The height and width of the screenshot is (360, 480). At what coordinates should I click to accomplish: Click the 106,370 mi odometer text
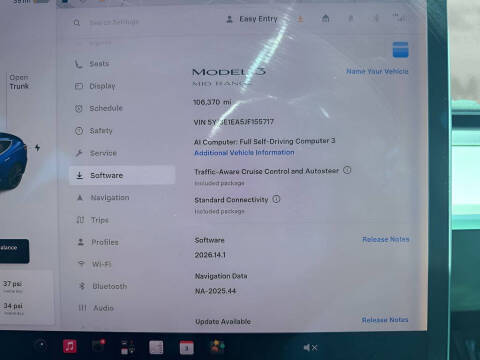click(x=212, y=102)
